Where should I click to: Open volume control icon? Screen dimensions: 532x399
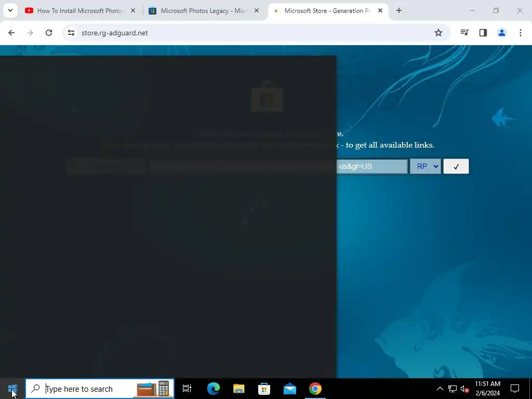pos(464,389)
